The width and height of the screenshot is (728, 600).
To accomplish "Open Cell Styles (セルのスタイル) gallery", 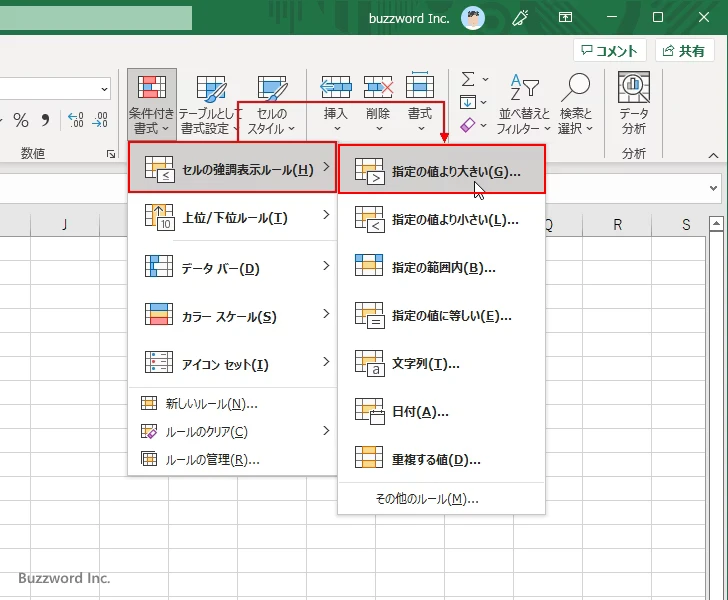I will pyautogui.click(x=272, y=90).
